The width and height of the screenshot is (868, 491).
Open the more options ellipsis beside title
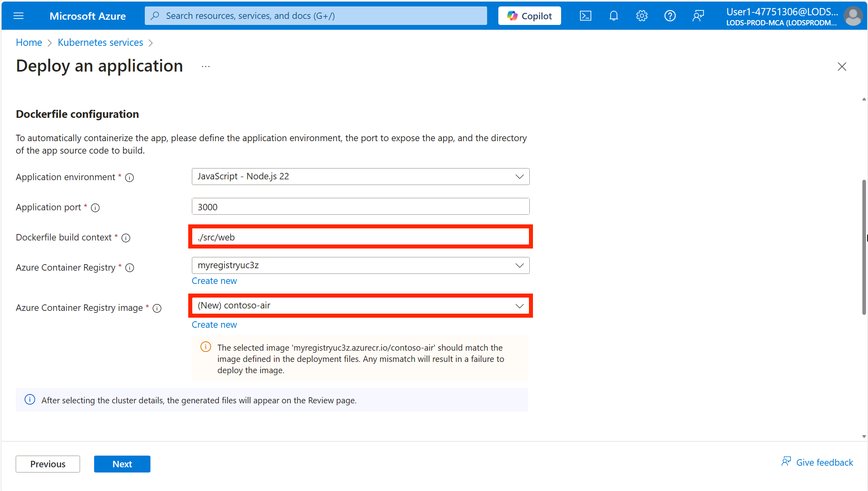tap(206, 66)
